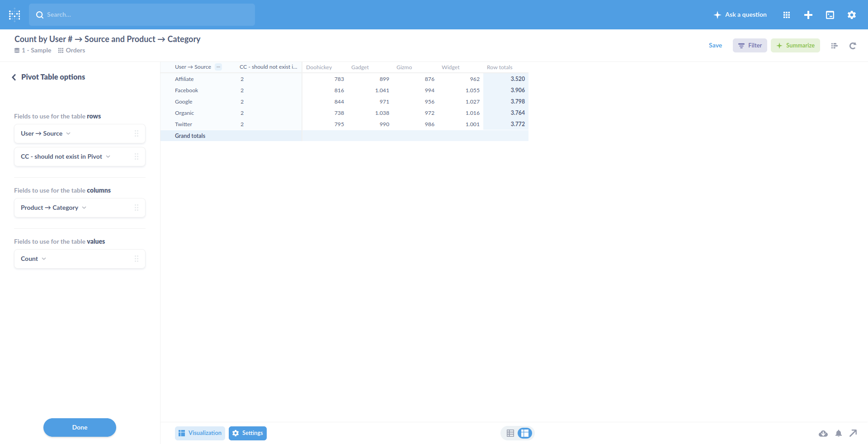Open the Count value dropdown
Screen dimensions: 868x444
pyautogui.click(x=43, y=259)
